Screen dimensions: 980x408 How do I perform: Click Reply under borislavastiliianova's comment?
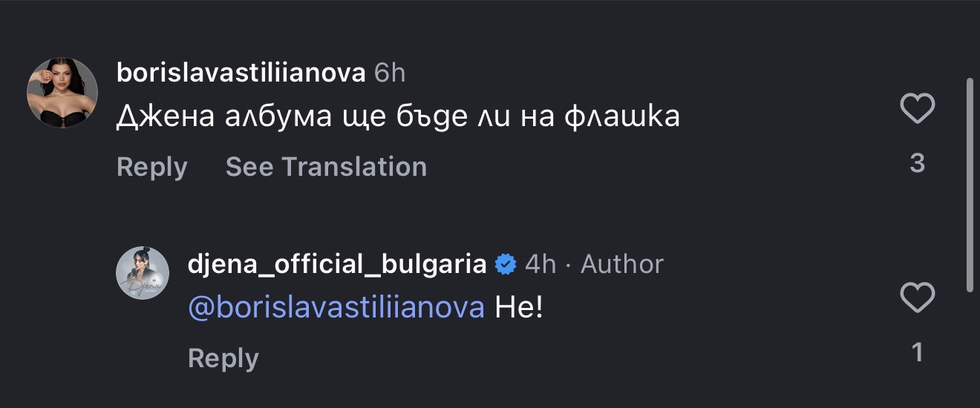click(x=151, y=167)
